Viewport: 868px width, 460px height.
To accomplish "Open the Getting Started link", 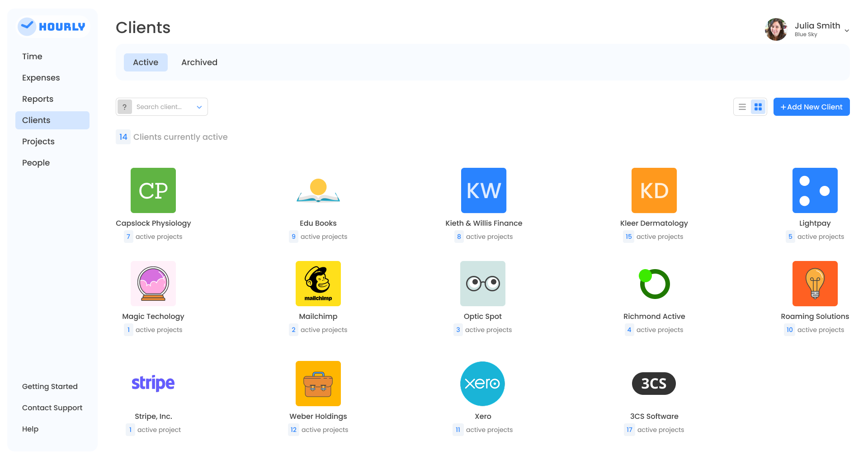I will [50, 387].
